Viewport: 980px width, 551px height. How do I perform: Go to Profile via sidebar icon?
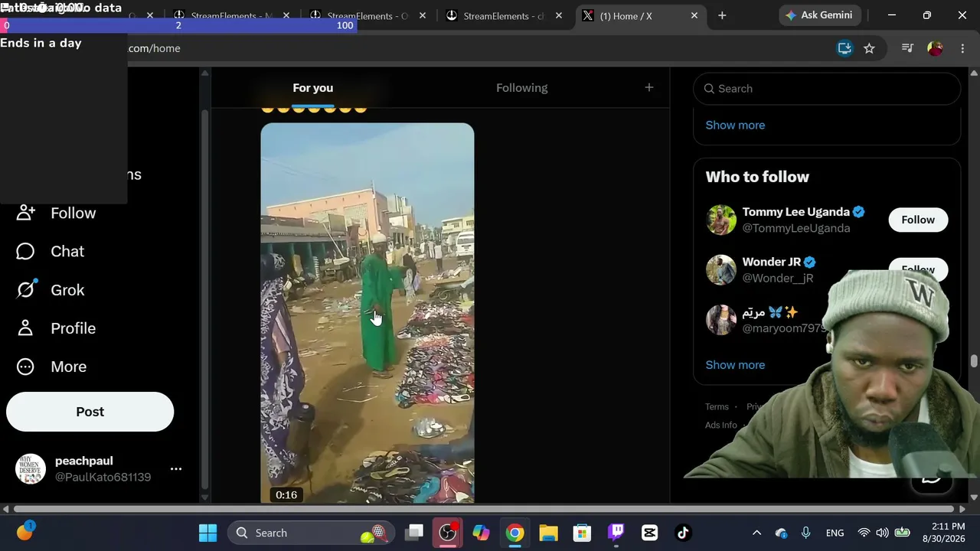coord(25,328)
